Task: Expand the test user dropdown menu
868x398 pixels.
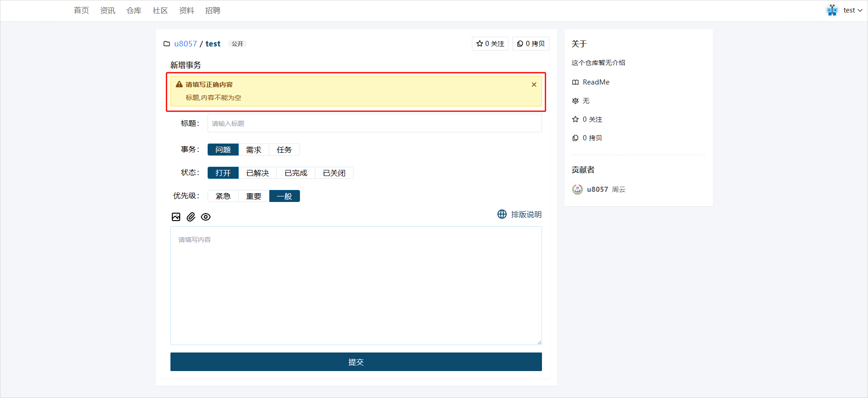Action: click(x=853, y=10)
